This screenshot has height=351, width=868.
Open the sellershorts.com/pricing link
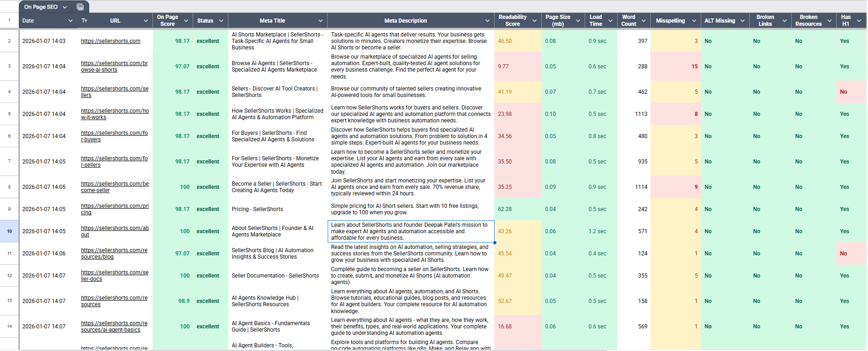(x=115, y=209)
